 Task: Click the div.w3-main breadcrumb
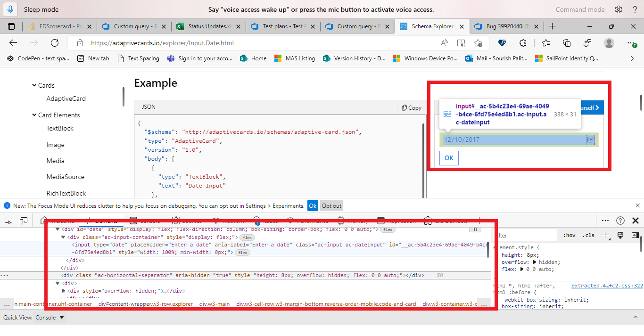[x=215, y=304]
